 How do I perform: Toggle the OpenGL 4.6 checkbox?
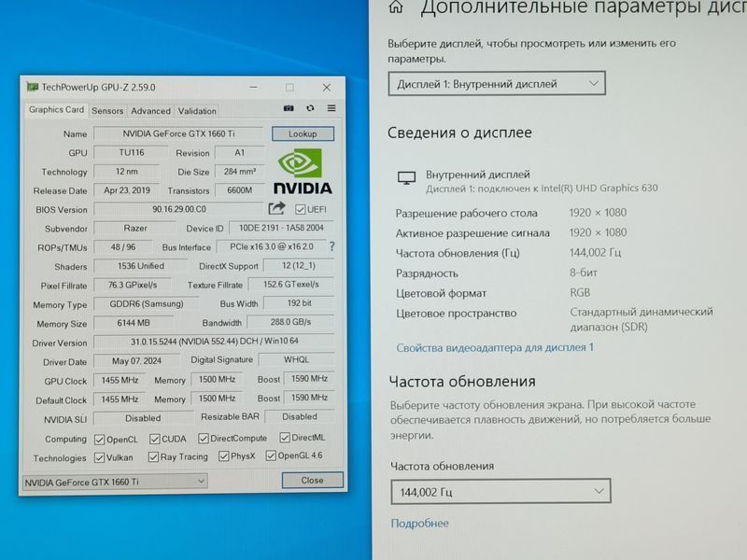point(271,455)
